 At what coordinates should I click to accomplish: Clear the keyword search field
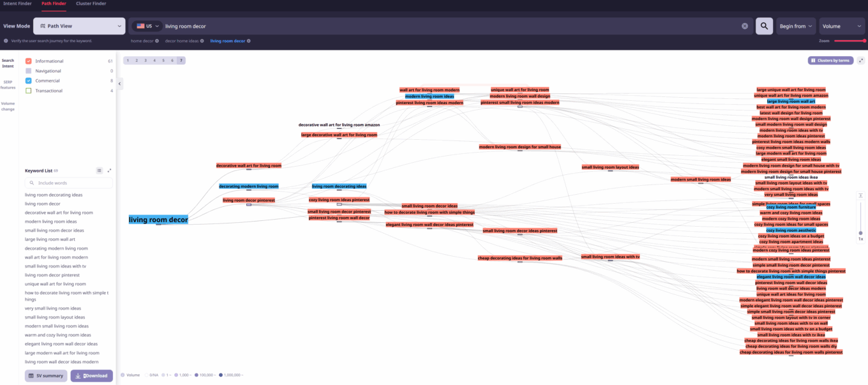coord(744,26)
